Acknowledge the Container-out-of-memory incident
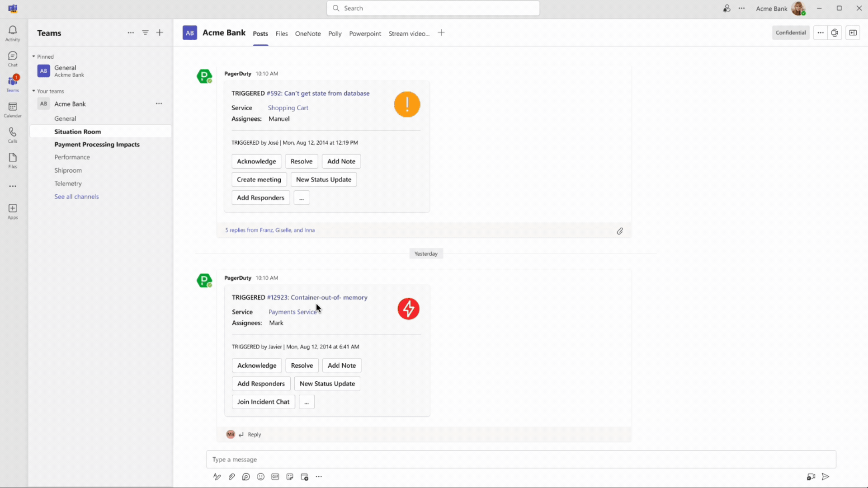The height and width of the screenshot is (488, 868). (256, 365)
